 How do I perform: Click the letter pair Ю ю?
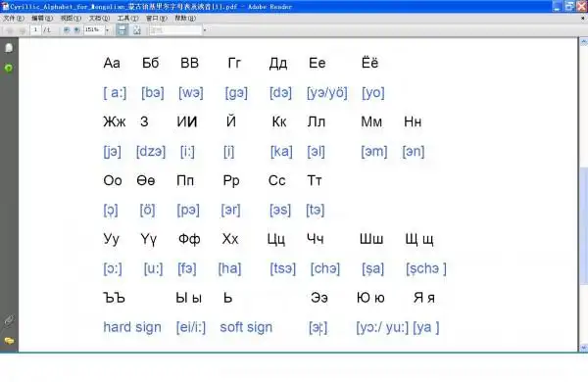[x=370, y=298]
